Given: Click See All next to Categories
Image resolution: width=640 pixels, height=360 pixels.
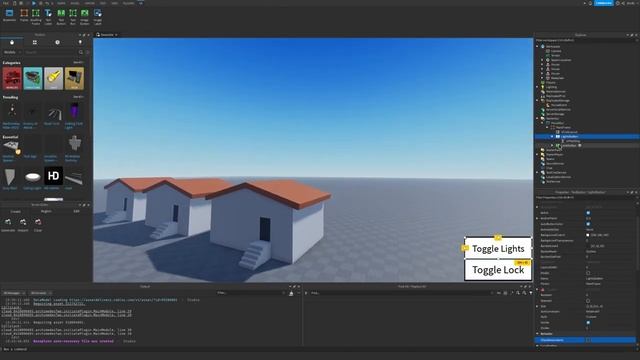Looking at the screenshot, I should 78,62.
